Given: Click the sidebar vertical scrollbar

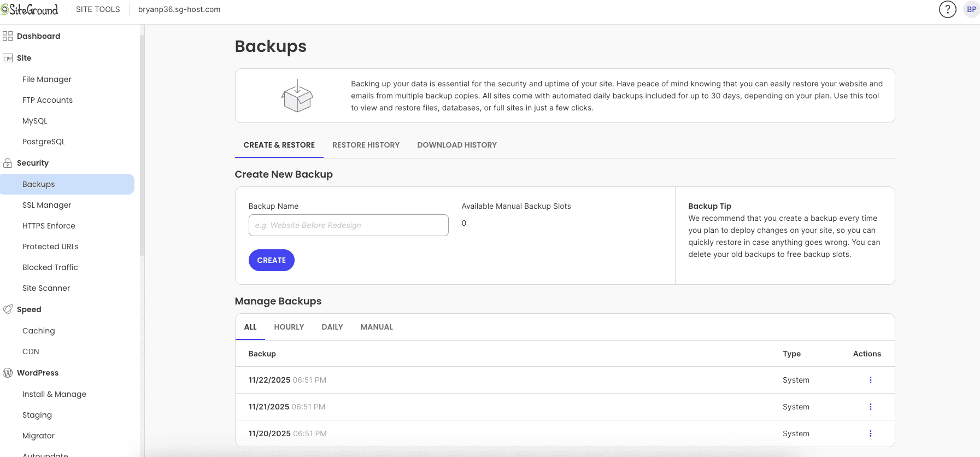Looking at the screenshot, I should [x=142, y=145].
